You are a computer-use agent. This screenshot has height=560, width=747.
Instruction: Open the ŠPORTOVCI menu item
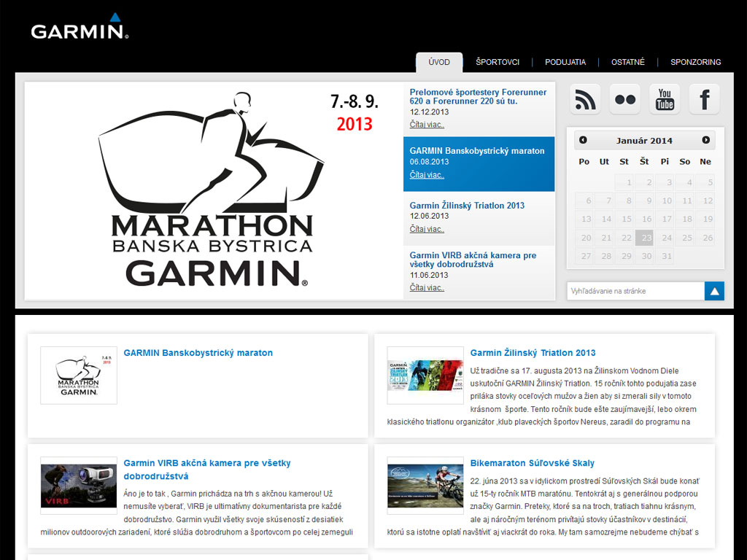coord(498,62)
